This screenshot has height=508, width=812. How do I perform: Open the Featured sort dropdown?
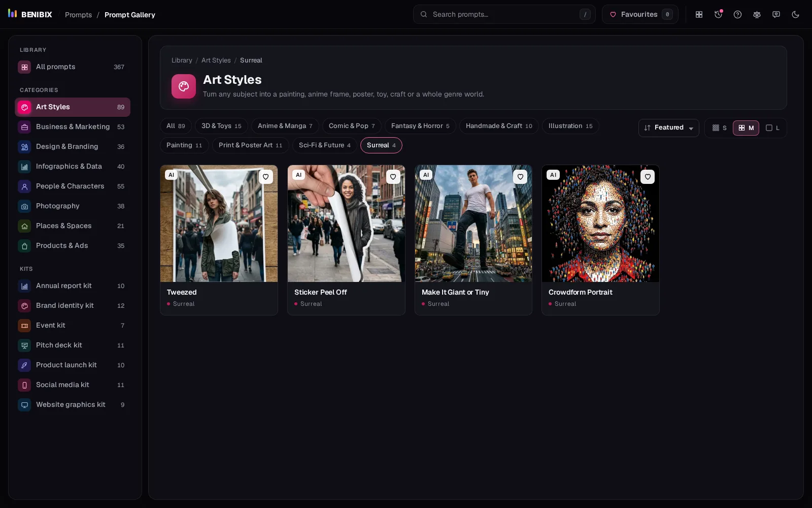click(669, 128)
